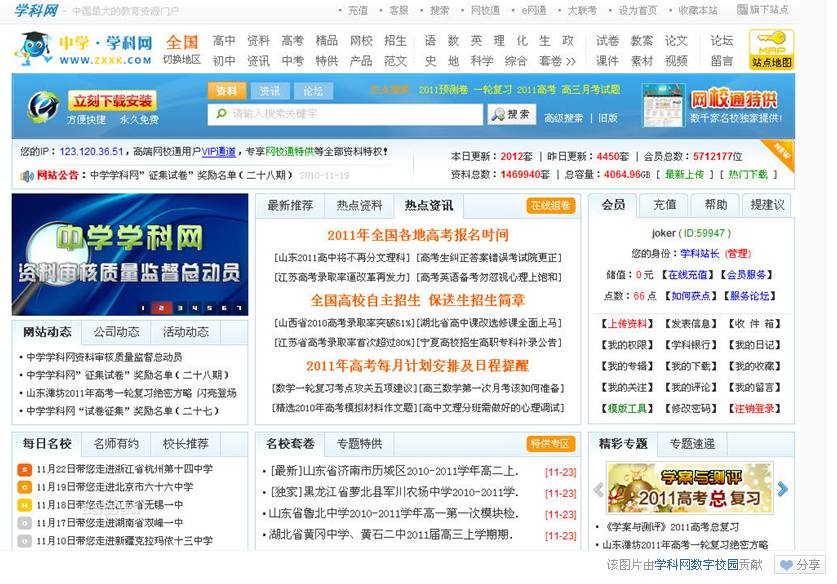The image size is (837, 584).
Task: Switch to the 公司动态 tab
Action: point(116,333)
